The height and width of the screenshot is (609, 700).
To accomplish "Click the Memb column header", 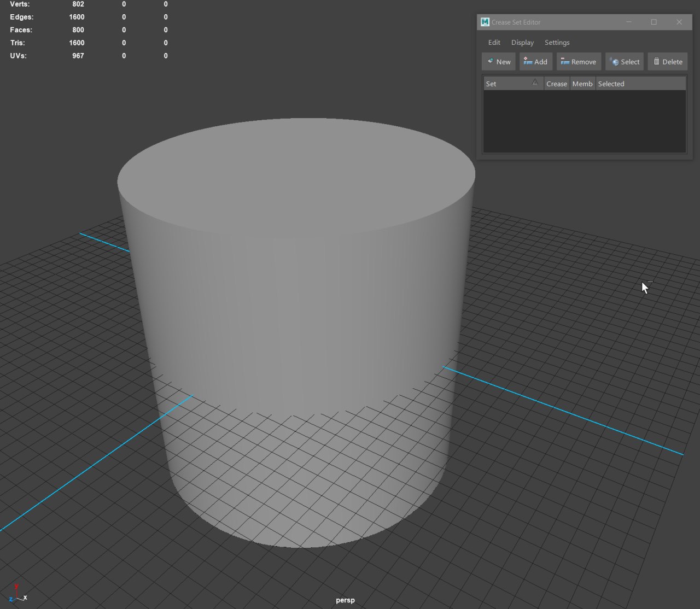I will pyautogui.click(x=582, y=84).
